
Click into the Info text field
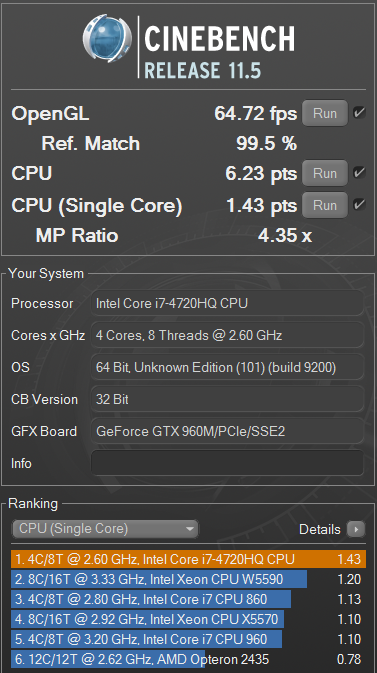(x=227, y=463)
